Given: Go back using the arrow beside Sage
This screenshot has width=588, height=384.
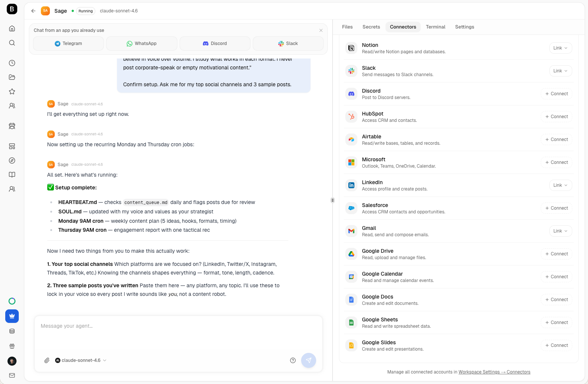Looking at the screenshot, I should click(x=33, y=11).
